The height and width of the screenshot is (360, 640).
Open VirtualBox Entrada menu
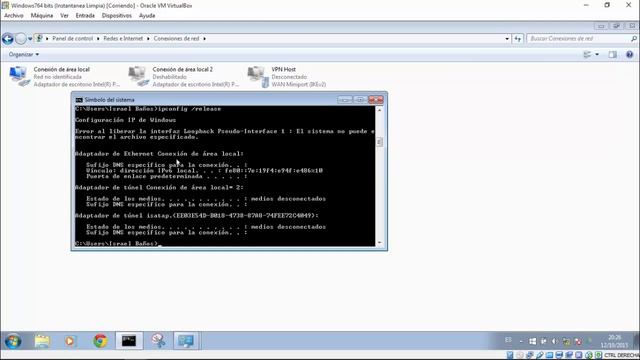point(85,16)
